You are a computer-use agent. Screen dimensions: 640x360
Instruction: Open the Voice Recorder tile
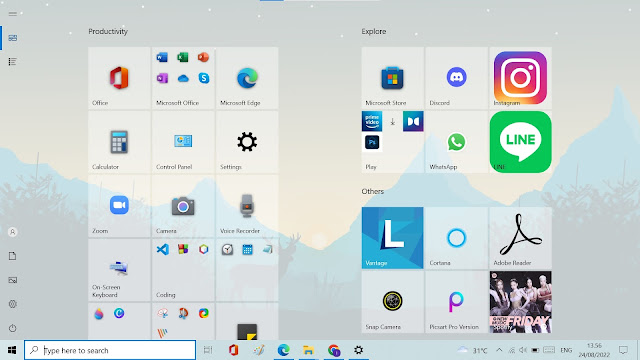pyautogui.click(x=247, y=206)
